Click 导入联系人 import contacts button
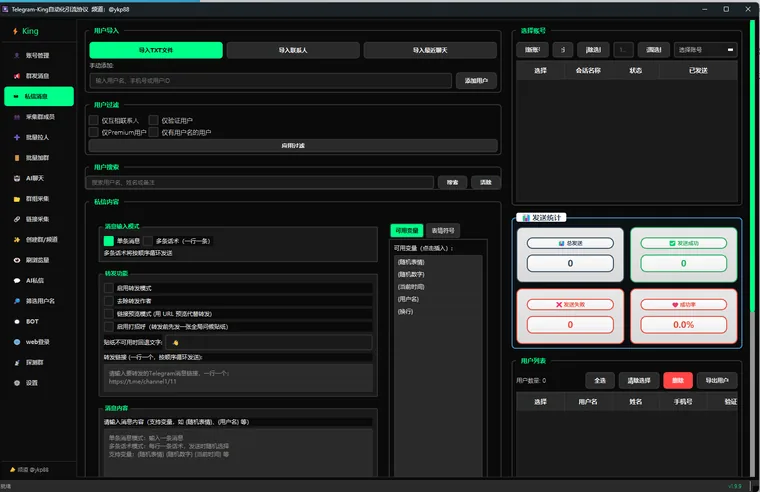760x492 pixels. click(293, 50)
